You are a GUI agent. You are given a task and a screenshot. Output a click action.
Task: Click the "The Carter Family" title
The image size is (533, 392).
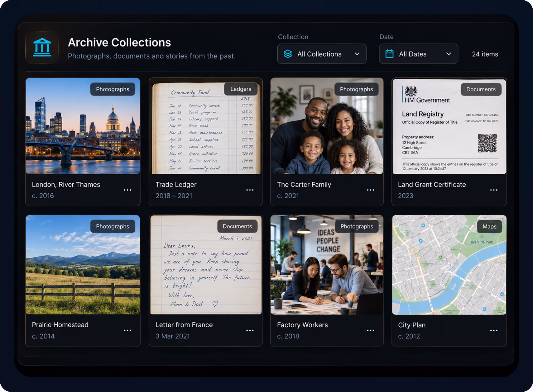304,184
